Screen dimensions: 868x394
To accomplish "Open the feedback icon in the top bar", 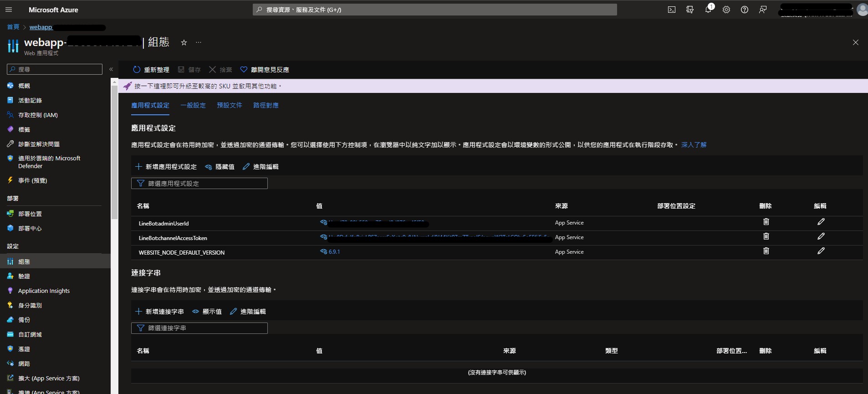I will click(x=763, y=10).
